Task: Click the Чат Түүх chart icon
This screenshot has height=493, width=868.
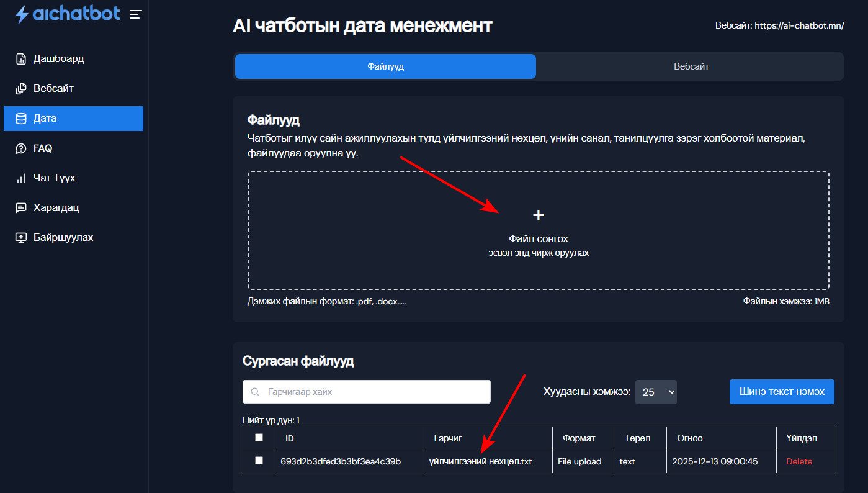Action: (21, 178)
